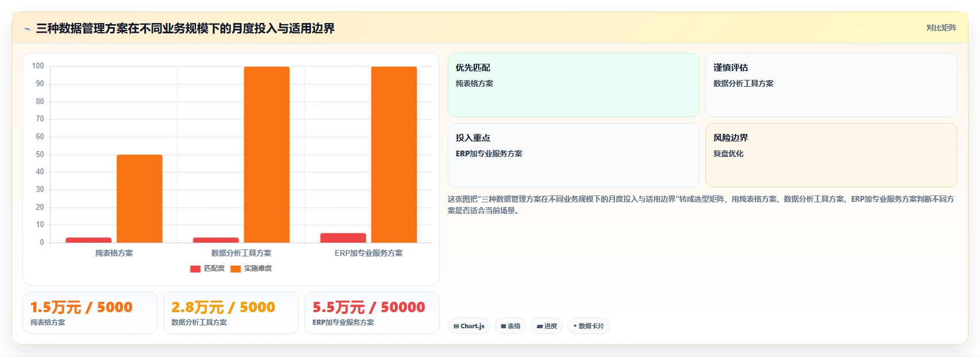Click the description paragraph starting 这张图把
This screenshot has height=357, width=980.
701,205
